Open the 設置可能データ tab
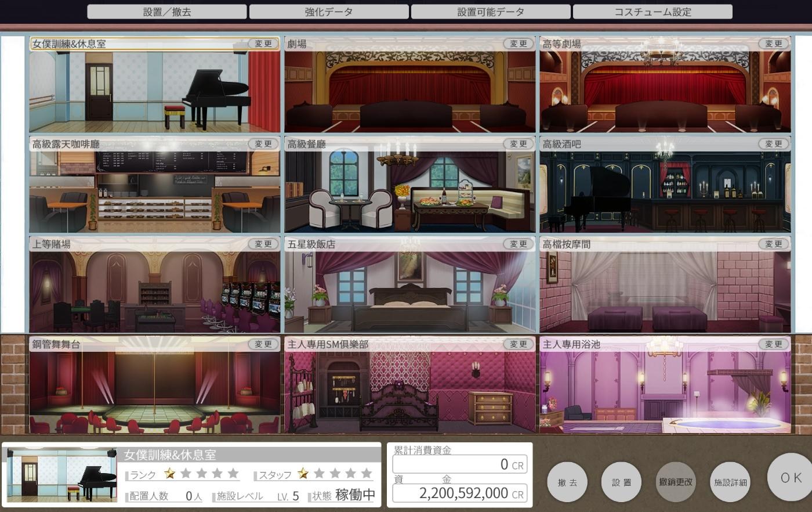 491,12
